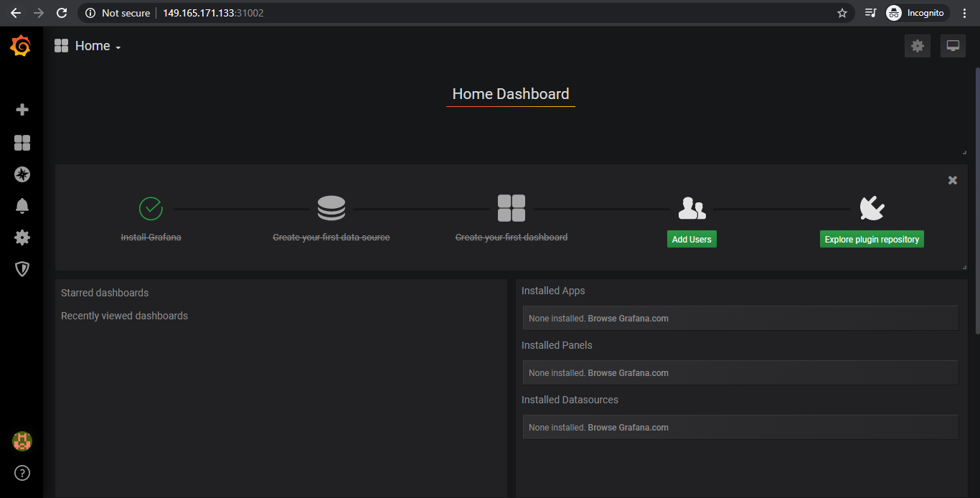
Task: Select the Dashboards sidebar icon
Action: pos(22,143)
